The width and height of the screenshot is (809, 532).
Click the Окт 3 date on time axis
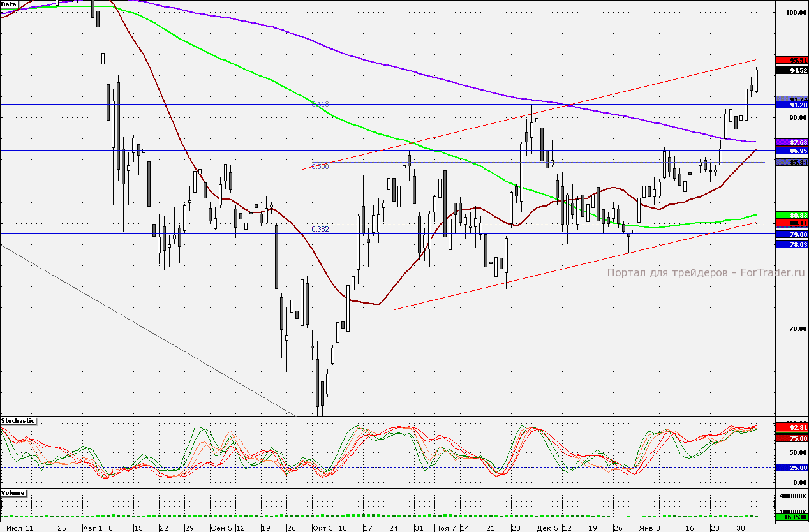pos(322,528)
